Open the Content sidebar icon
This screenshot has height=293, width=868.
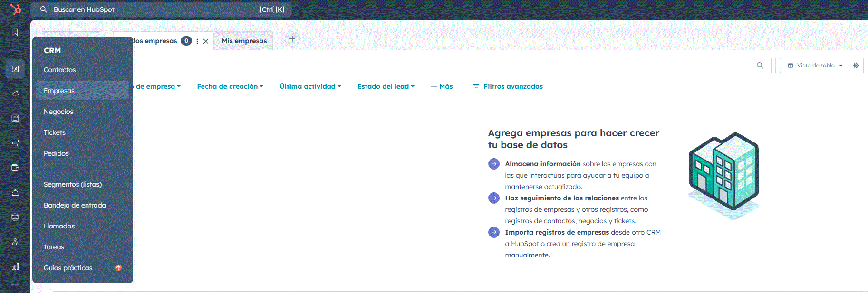click(x=15, y=118)
